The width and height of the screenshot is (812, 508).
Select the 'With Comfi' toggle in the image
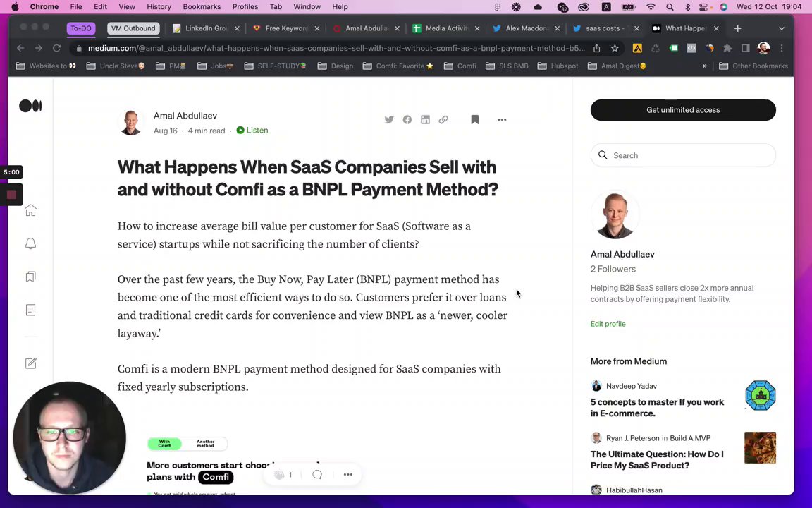(165, 444)
